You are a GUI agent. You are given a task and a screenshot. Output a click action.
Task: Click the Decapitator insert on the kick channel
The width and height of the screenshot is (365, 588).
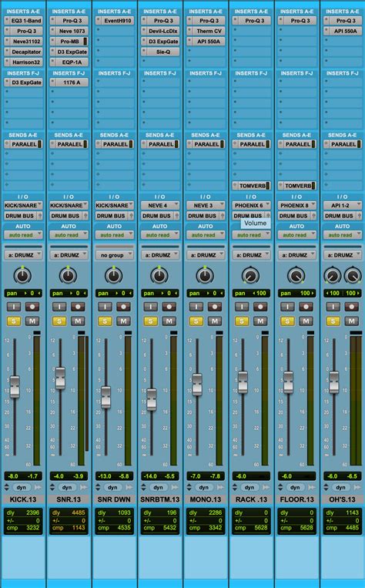[x=23, y=52]
